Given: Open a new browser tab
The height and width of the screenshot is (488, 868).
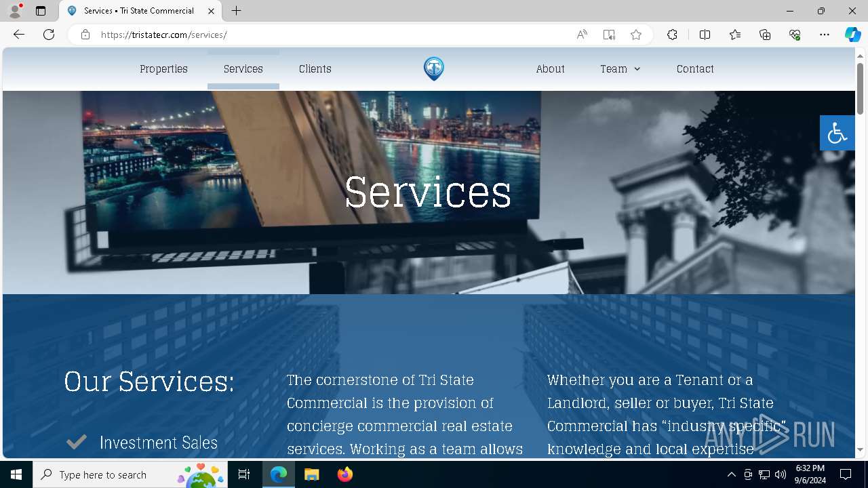Looking at the screenshot, I should [x=236, y=11].
